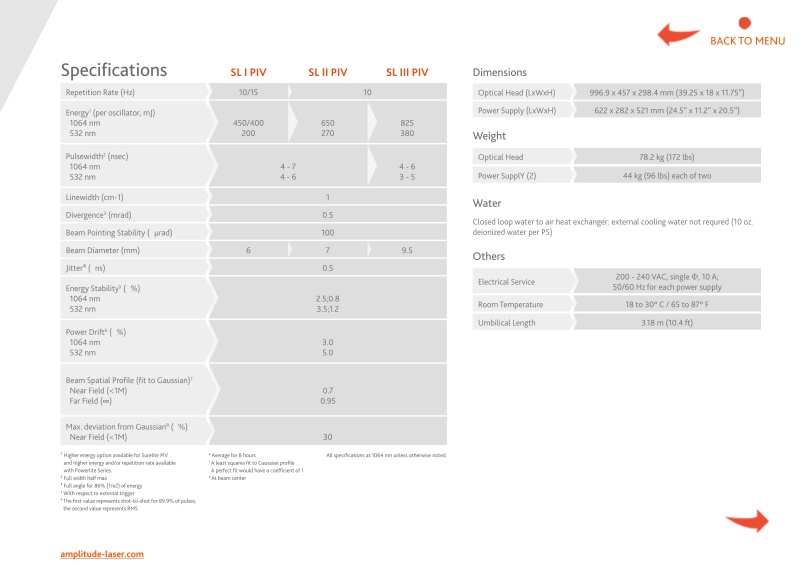
Task: Click the orange circle above Back to Menu
Action: [744, 22]
